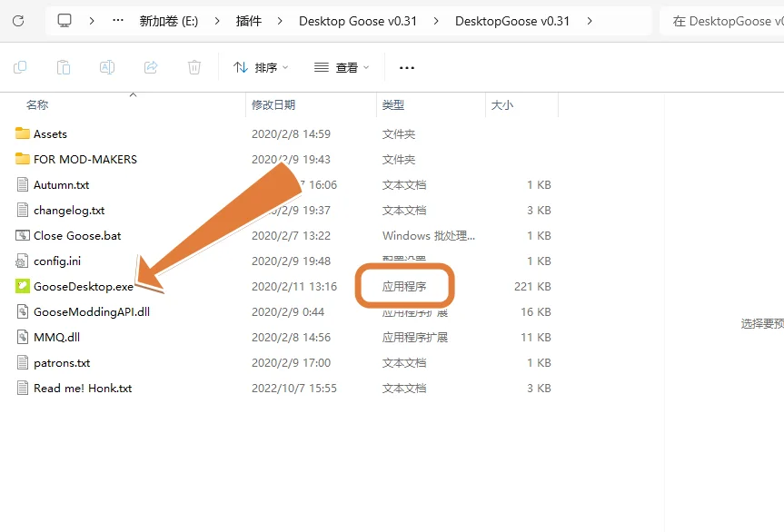The width and height of the screenshot is (784, 532).
Task: Click date 2022/10/7 15:55
Action: [x=294, y=389]
